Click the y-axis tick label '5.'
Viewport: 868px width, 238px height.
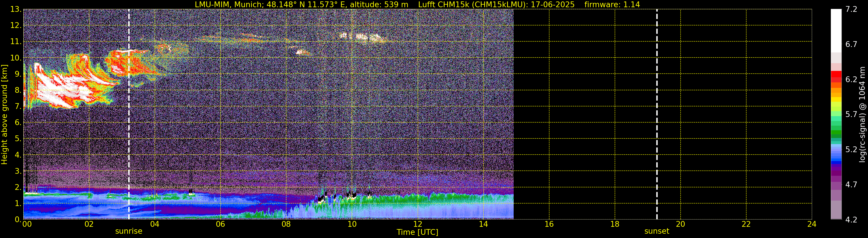(x=18, y=139)
